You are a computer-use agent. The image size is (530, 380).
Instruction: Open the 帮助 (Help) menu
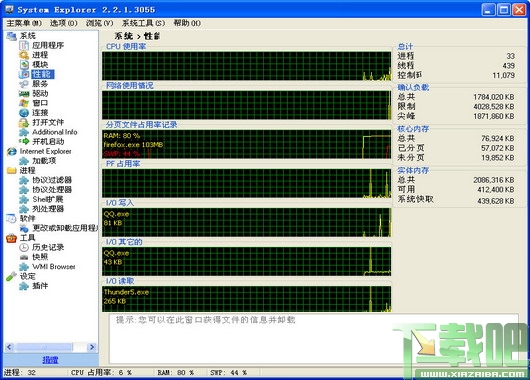(x=187, y=23)
